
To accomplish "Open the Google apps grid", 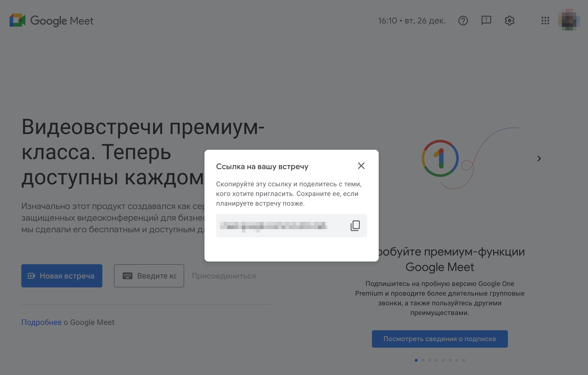I will point(545,21).
